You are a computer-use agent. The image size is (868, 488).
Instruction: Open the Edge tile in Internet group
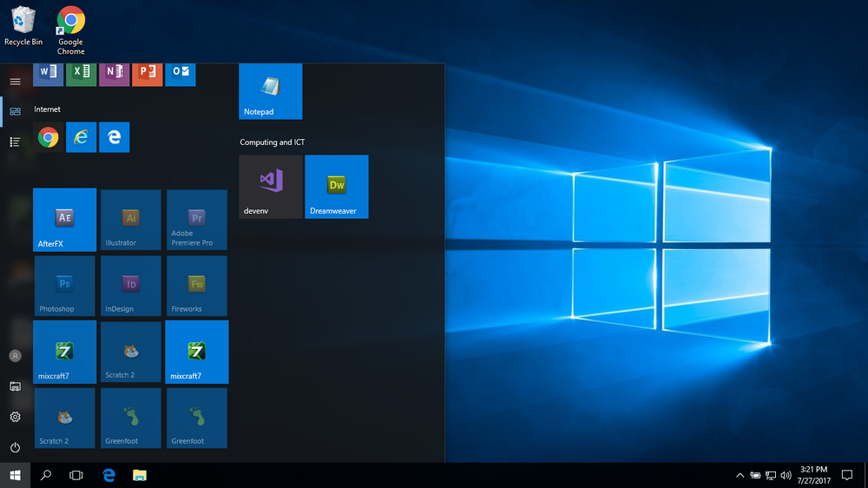[x=114, y=137]
